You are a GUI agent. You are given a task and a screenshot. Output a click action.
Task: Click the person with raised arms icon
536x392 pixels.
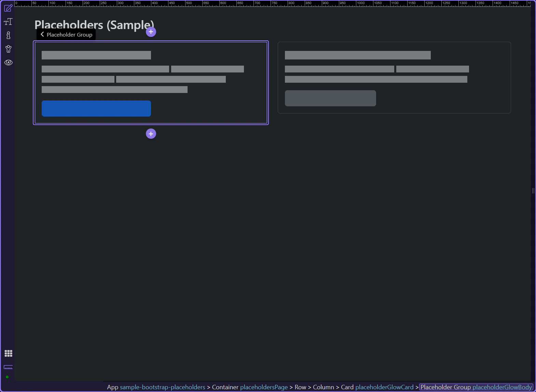8,49
